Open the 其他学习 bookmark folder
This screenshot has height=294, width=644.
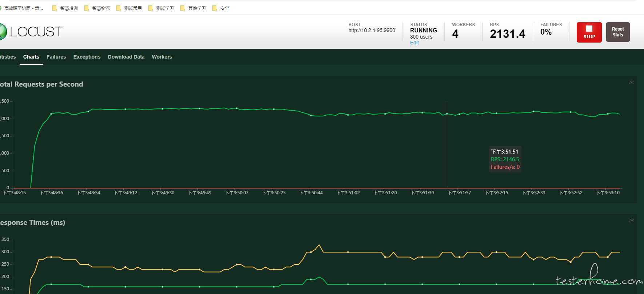[x=193, y=8]
